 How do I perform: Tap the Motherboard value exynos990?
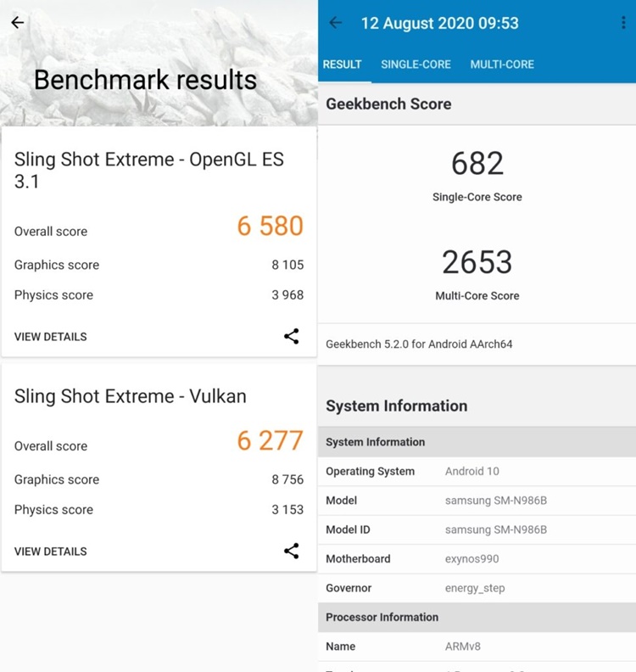(x=472, y=559)
